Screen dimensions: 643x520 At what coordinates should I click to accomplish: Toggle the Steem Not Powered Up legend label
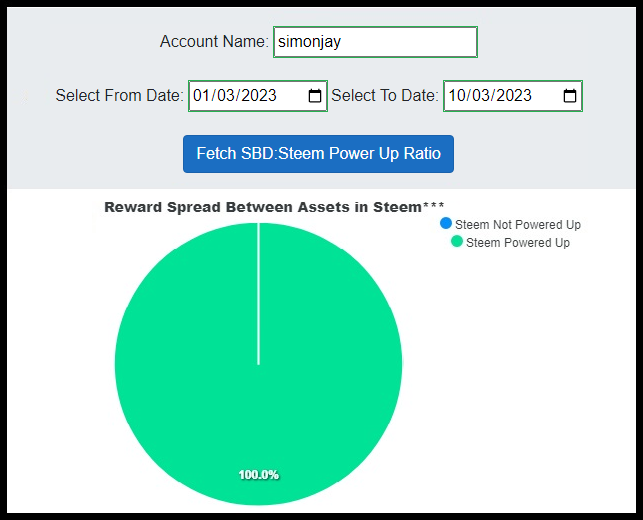[x=518, y=225]
